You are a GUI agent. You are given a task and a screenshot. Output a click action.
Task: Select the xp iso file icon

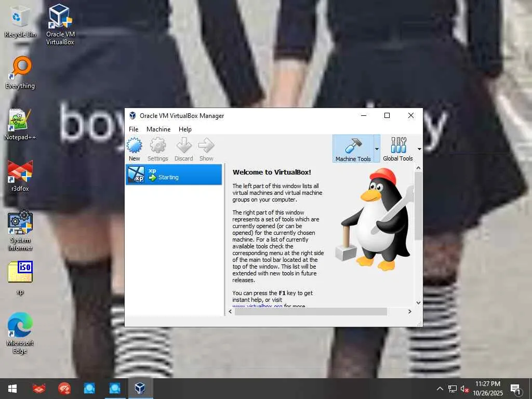(x=20, y=277)
